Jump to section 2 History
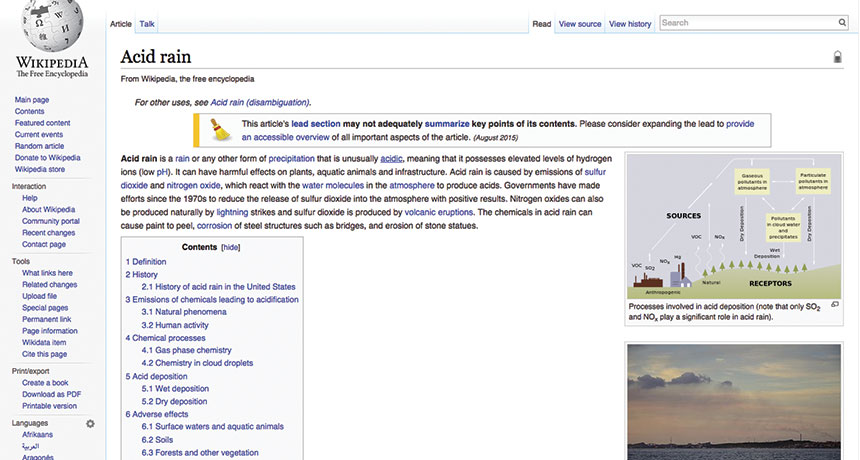Image resolution: width=860 pixels, height=460 pixels. (x=142, y=275)
